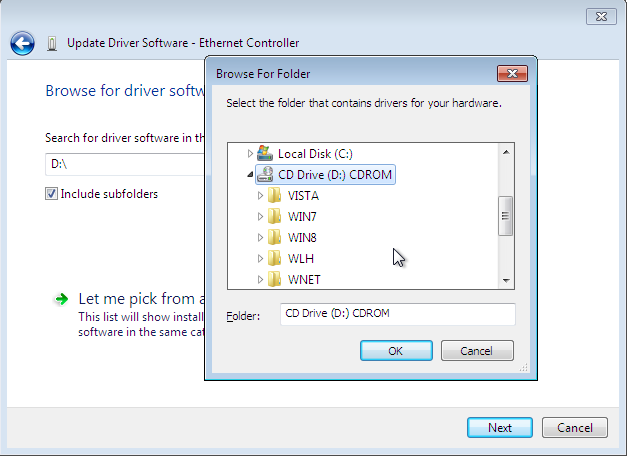Expand the VISTA folder node
628x457 pixels.
click(260, 196)
